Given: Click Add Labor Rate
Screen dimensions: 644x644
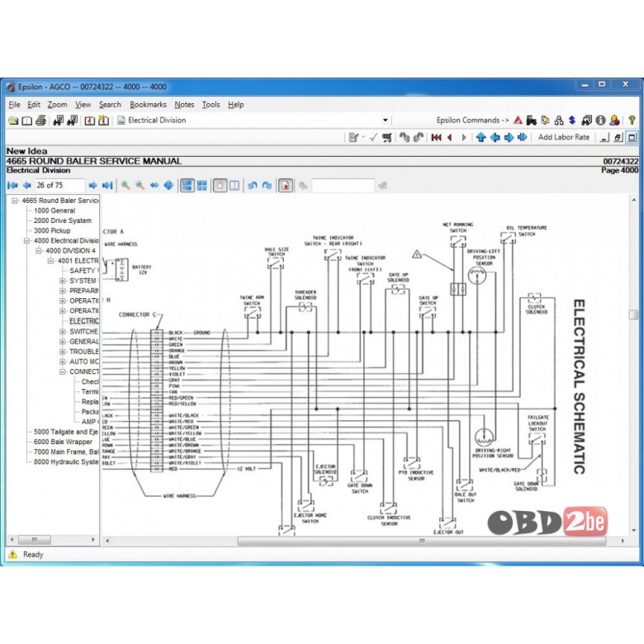Looking at the screenshot, I should tap(563, 138).
